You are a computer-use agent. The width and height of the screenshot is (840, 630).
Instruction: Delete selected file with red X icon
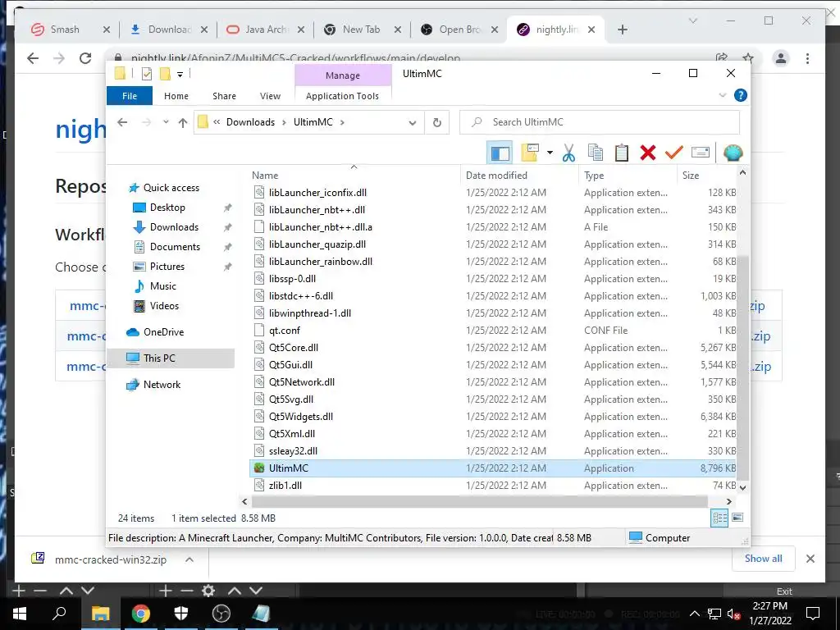tap(648, 153)
